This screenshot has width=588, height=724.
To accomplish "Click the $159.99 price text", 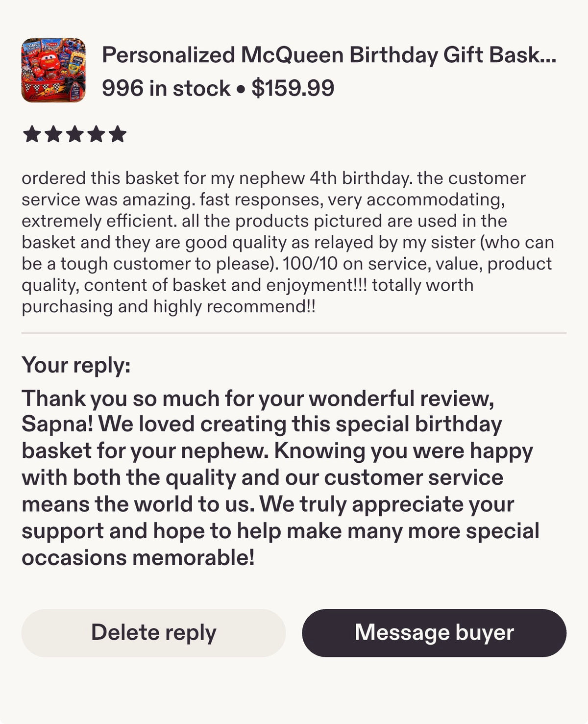I will pos(293,88).
